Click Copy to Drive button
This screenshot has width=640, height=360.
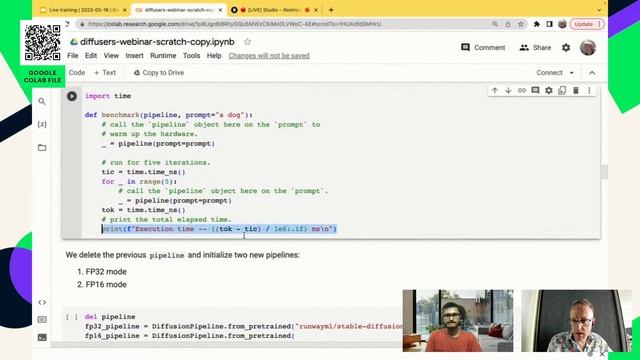159,73
